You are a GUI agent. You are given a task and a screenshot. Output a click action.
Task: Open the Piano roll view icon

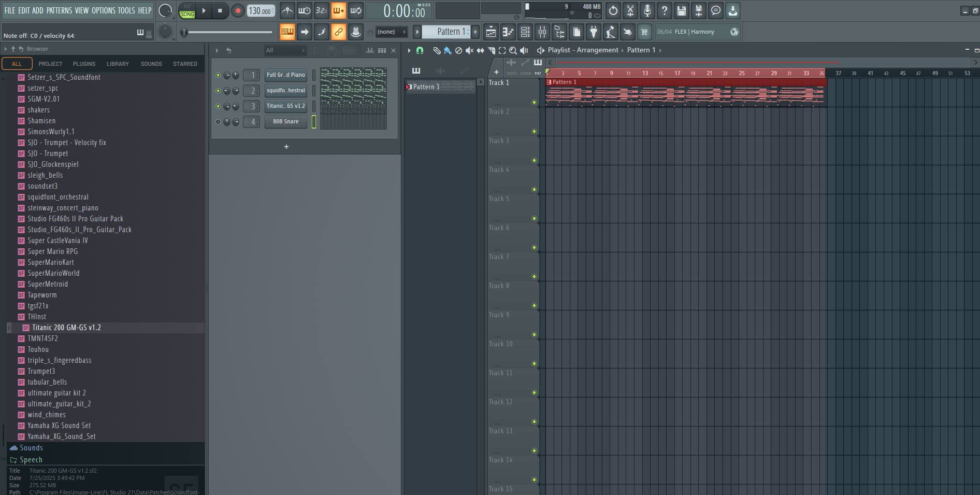508,32
